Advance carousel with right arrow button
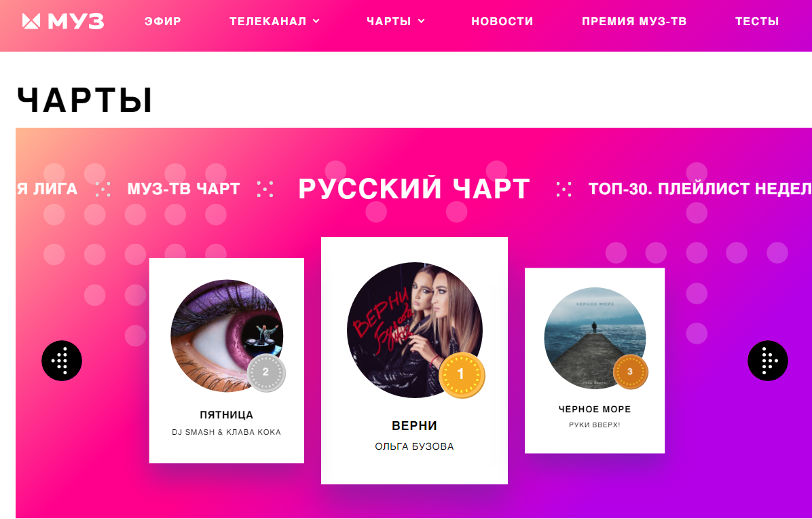812x519 pixels. click(x=767, y=361)
